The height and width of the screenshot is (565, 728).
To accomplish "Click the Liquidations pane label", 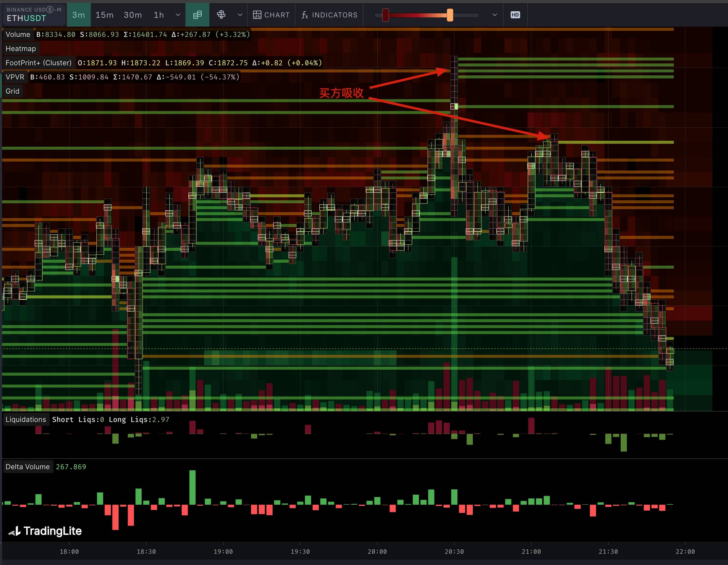I will [x=26, y=419].
